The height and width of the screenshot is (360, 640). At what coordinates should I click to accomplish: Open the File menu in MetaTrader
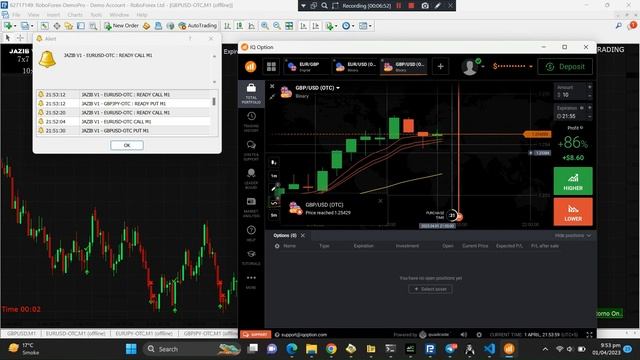pyautogui.click(x=16, y=15)
